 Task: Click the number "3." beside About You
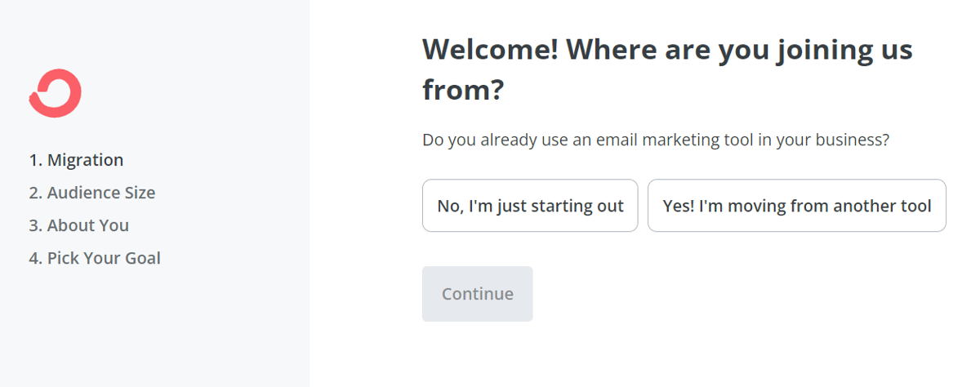[36, 225]
